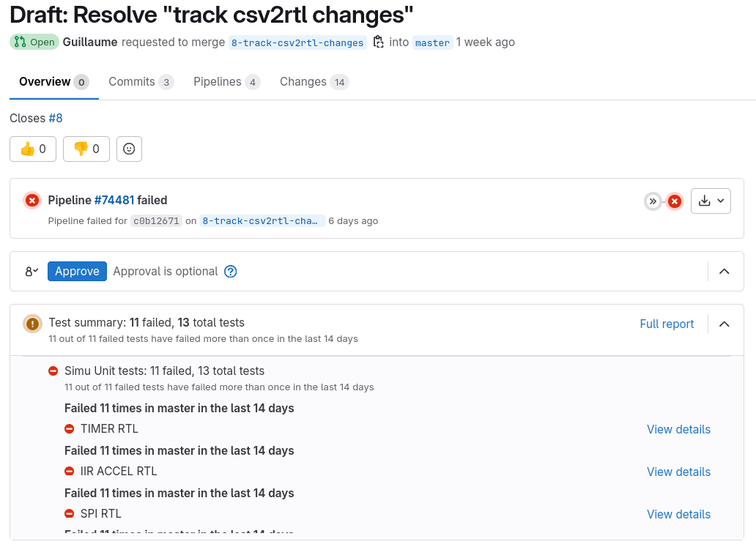Image resolution: width=756 pixels, height=547 pixels.
Task: View details for TIMER RTL test
Action: (x=678, y=429)
